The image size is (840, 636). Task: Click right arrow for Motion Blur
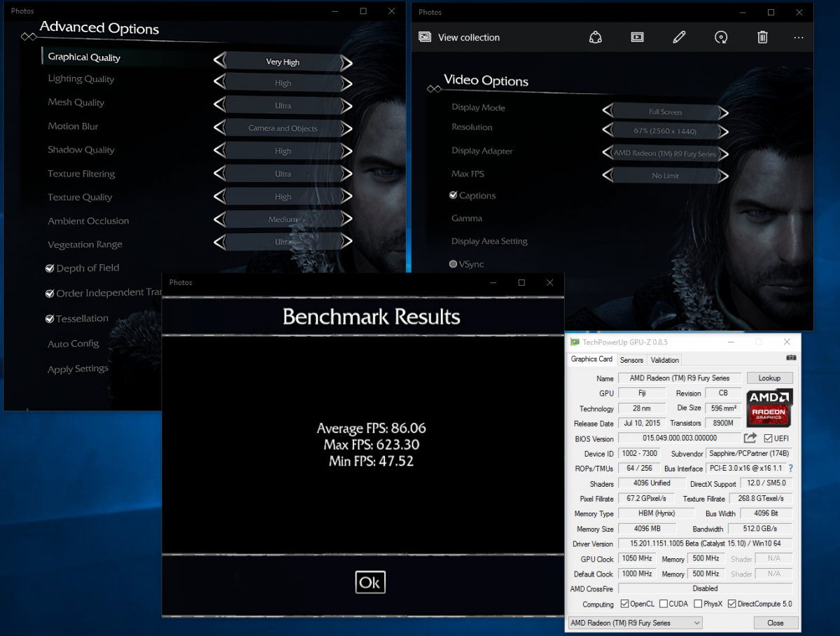tap(346, 128)
